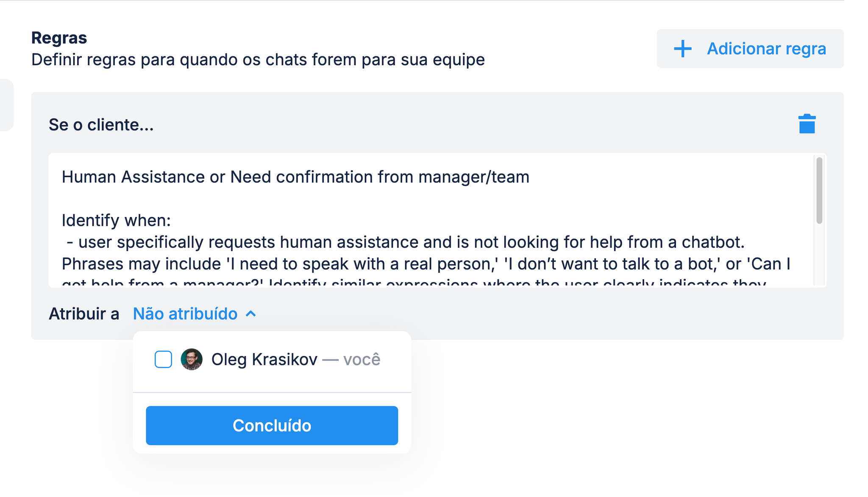Collapse the dropdown using the chevron arrow
The height and width of the screenshot is (497, 868).
click(251, 314)
